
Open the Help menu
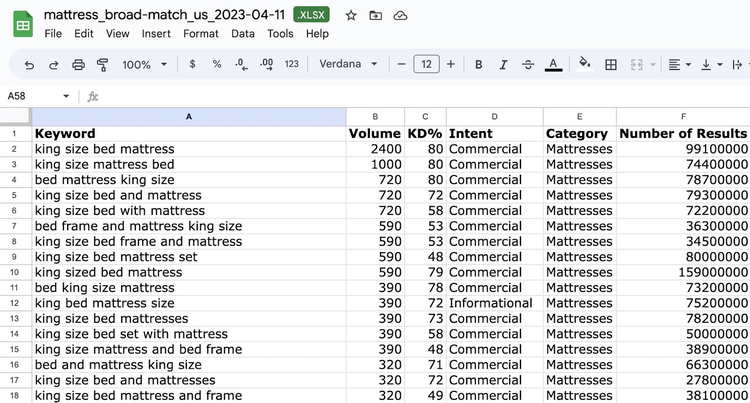tap(317, 34)
